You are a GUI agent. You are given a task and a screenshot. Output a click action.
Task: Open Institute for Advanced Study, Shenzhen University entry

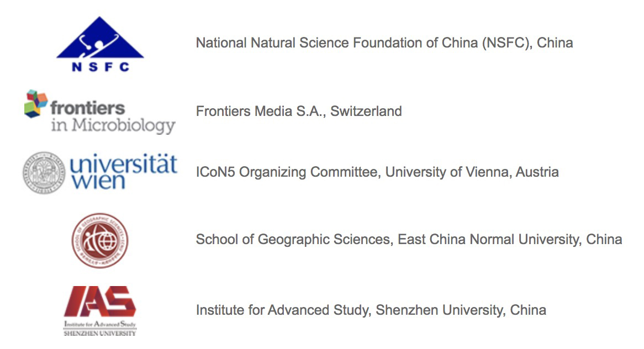371,310
